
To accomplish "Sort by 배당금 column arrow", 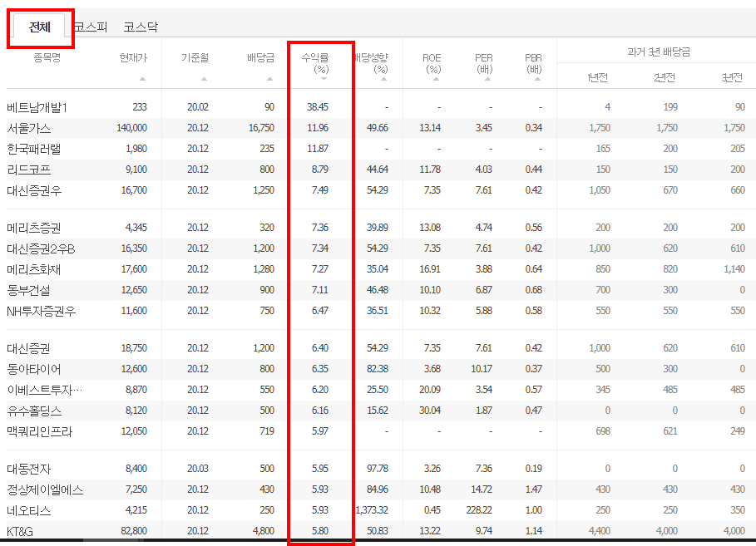I will (x=269, y=79).
